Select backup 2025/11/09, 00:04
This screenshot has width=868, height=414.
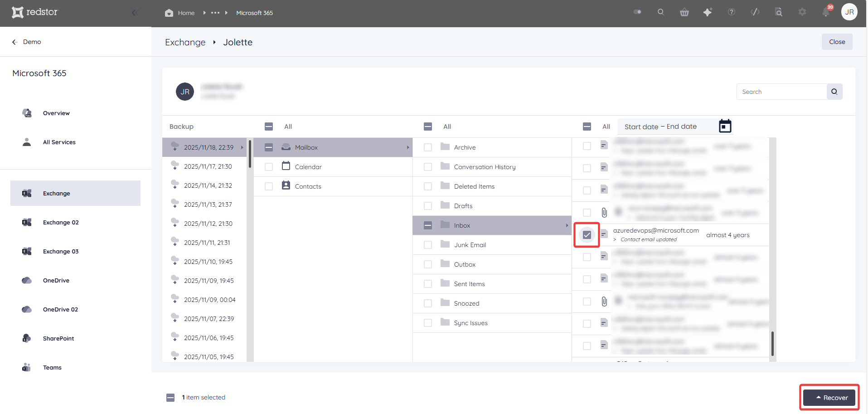204,300
